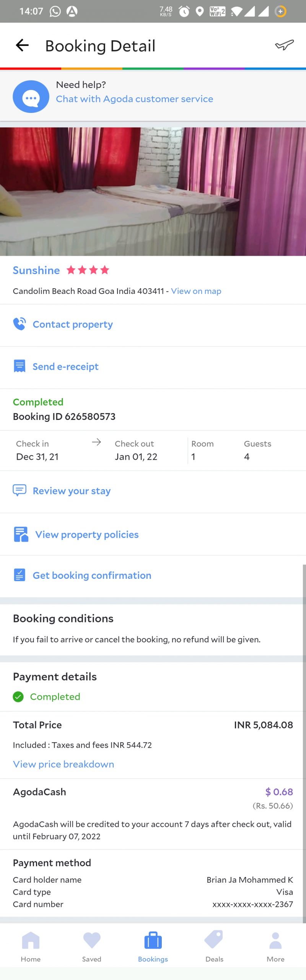The image size is (306, 980).
Task: Open the More tab
Action: (x=275, y=946)
